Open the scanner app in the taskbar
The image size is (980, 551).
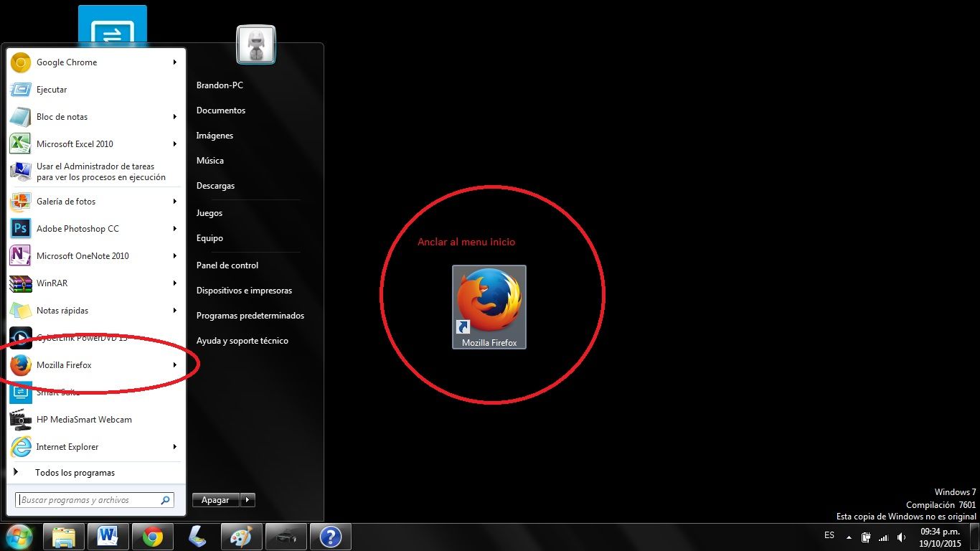tap(197, 537)
